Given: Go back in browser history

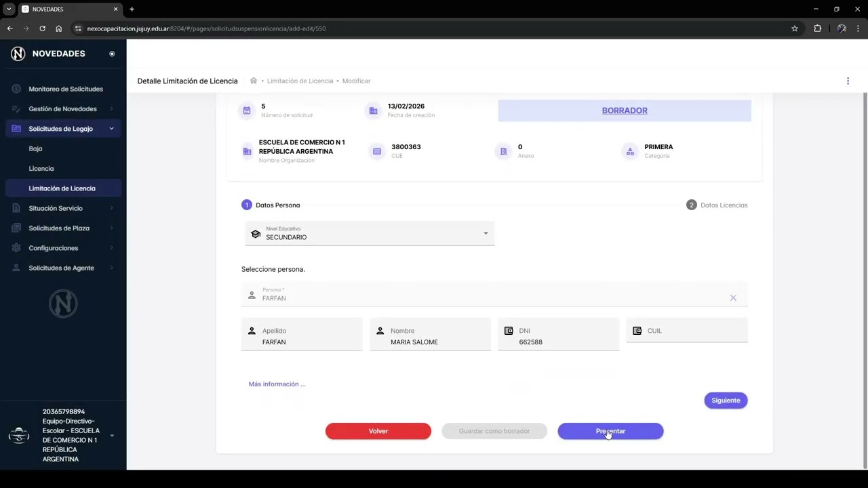Looking at the screenshot, I should pyautogui.click(x=9, y=28).
